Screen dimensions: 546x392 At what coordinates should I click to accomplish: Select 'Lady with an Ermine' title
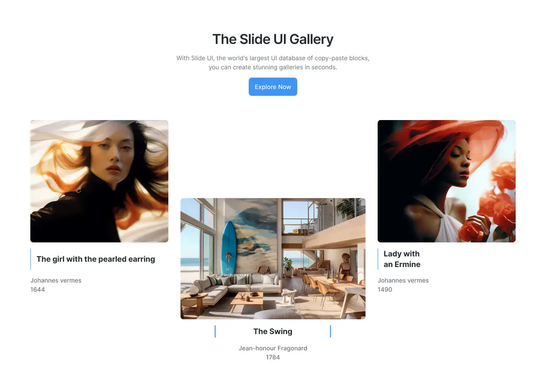[x=402, y=259]
